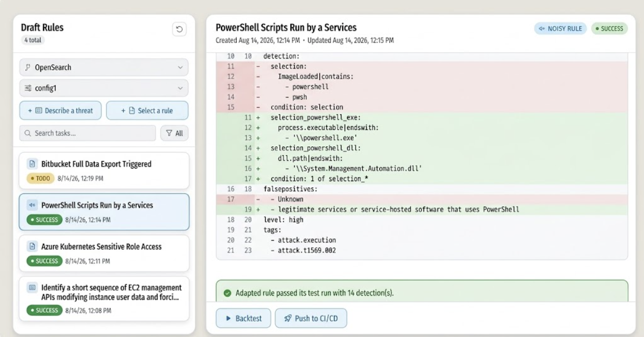This screenshot has width=644, height=337.
Task: Click SUCCESS badge on EC2 rule card
Action: point(44,310)
